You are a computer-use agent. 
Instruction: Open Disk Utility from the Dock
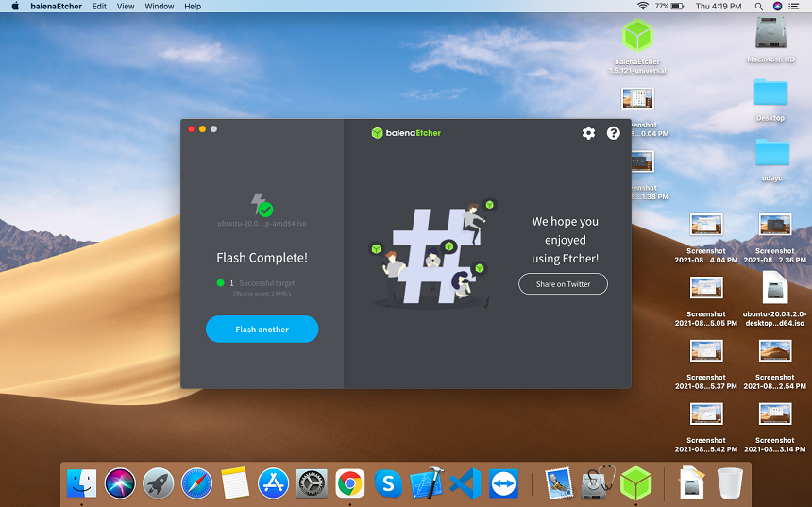coord(598,482)
